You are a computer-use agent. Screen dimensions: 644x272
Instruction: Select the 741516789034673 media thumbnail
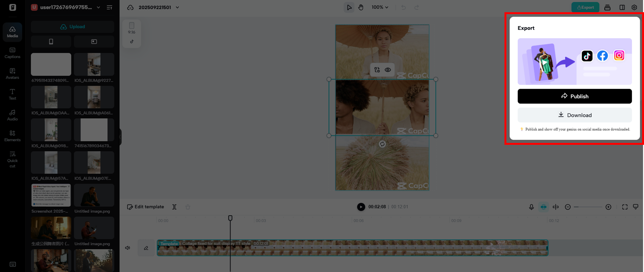click(x=94, y=130)
